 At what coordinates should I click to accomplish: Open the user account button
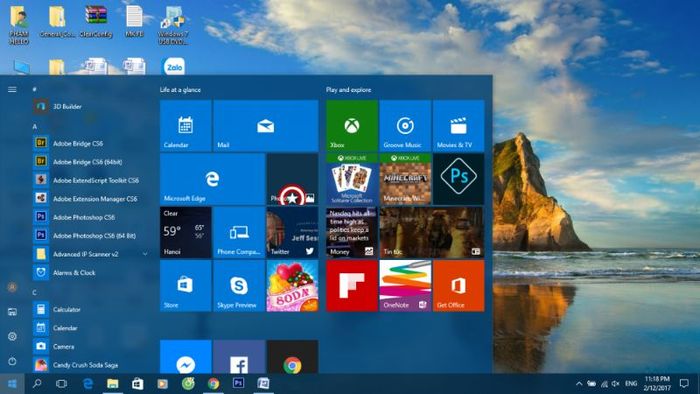coord(12,287)
